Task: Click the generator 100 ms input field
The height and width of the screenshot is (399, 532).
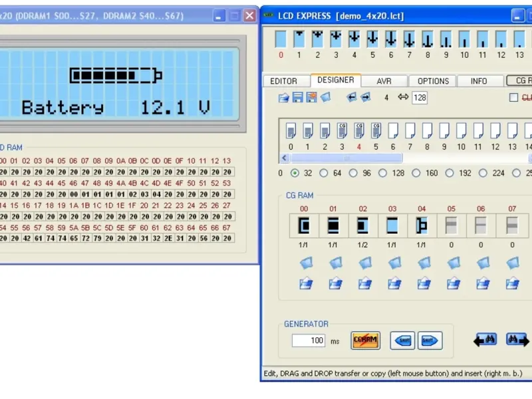Action: click(309, 340)
